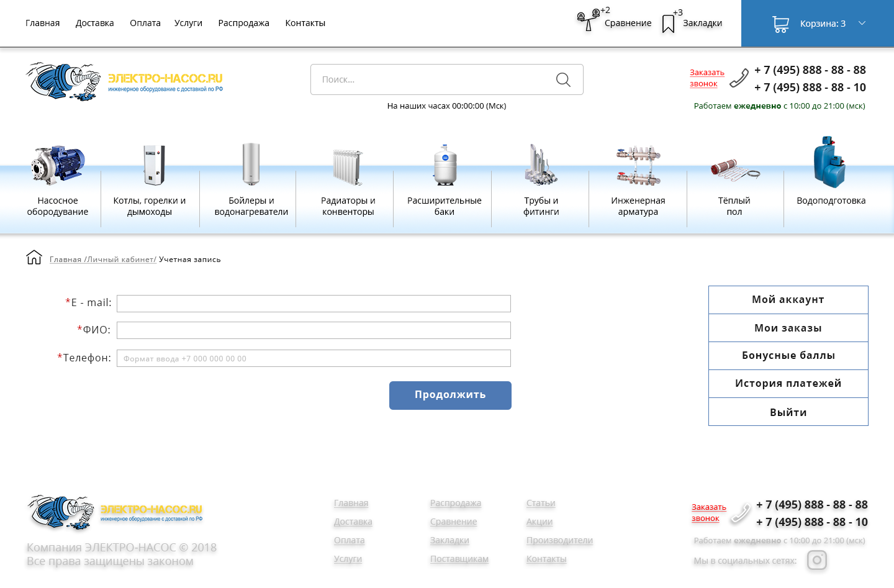
Task: Open the water heaters category image
Action: 251,164
